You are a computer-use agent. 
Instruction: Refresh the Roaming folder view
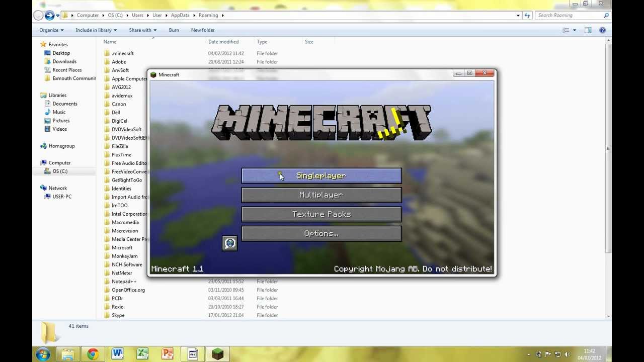point(527,15)
